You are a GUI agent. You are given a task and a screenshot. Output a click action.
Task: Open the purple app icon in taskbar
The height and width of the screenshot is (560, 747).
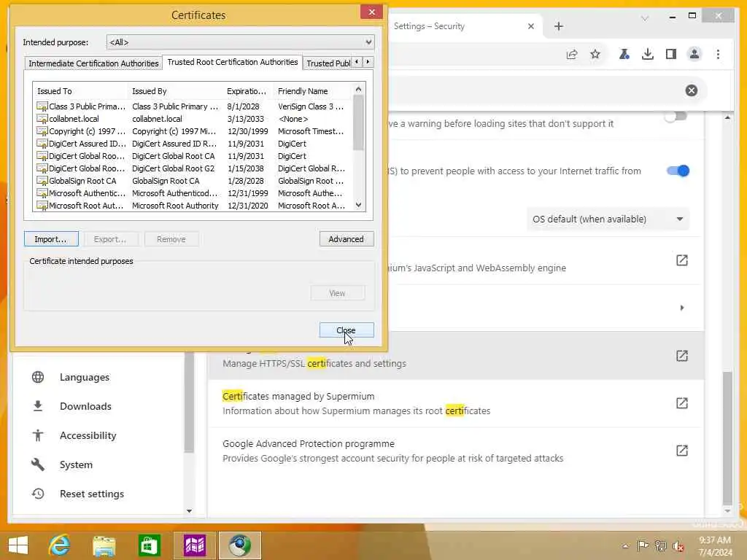(194, 545)
